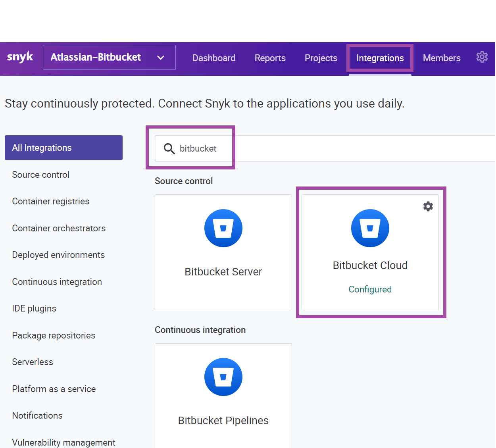
Task: Select the Container registries filter
Action: 50,201
